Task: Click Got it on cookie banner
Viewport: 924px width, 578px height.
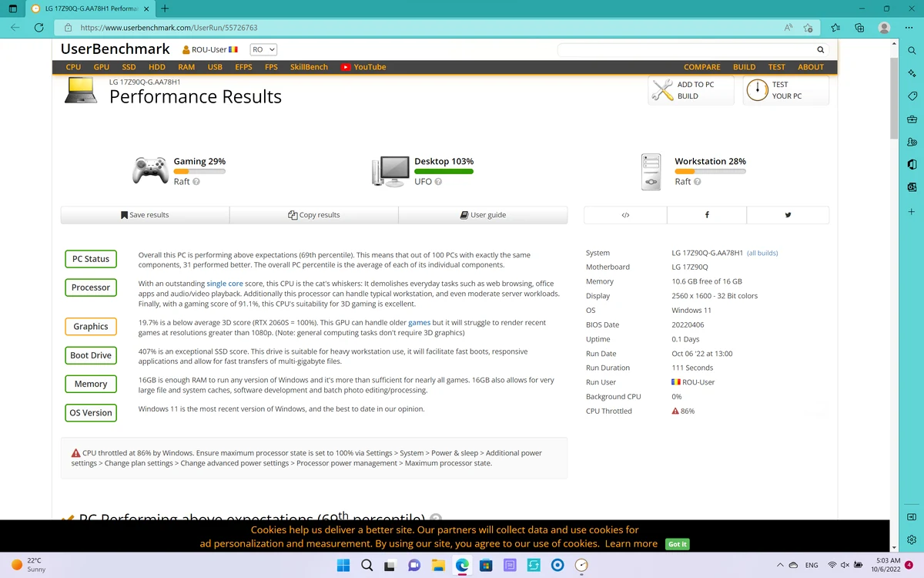Action: tap(678, 544)
